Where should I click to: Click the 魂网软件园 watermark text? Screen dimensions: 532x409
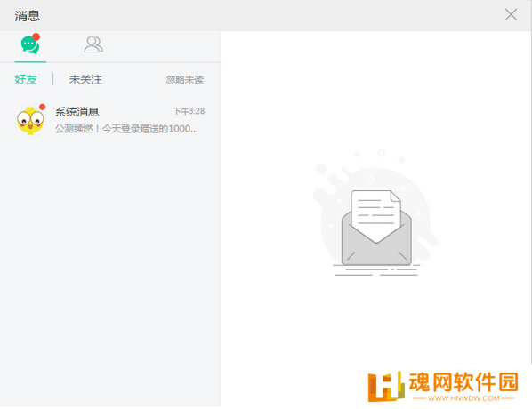point(463,382)
